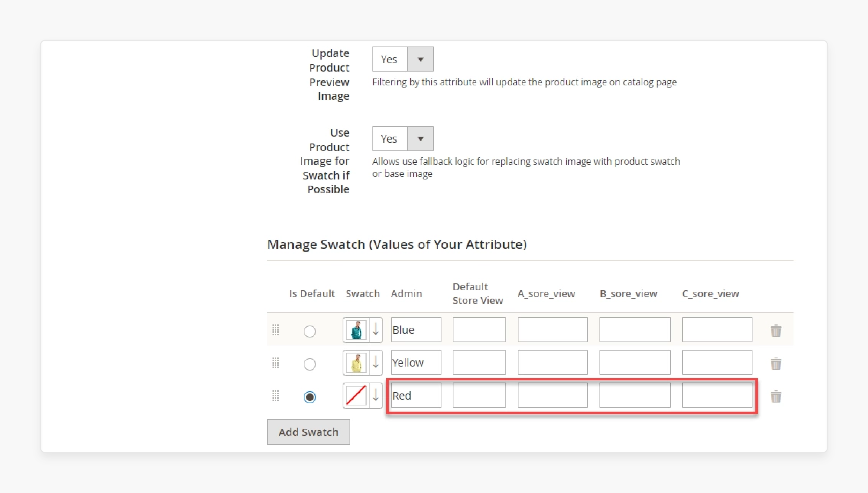This screenshot has height=493, width=868.
Task: Click A_sore_view field in Yellow row
Action: pyautogui.click(x=553, y=362)
